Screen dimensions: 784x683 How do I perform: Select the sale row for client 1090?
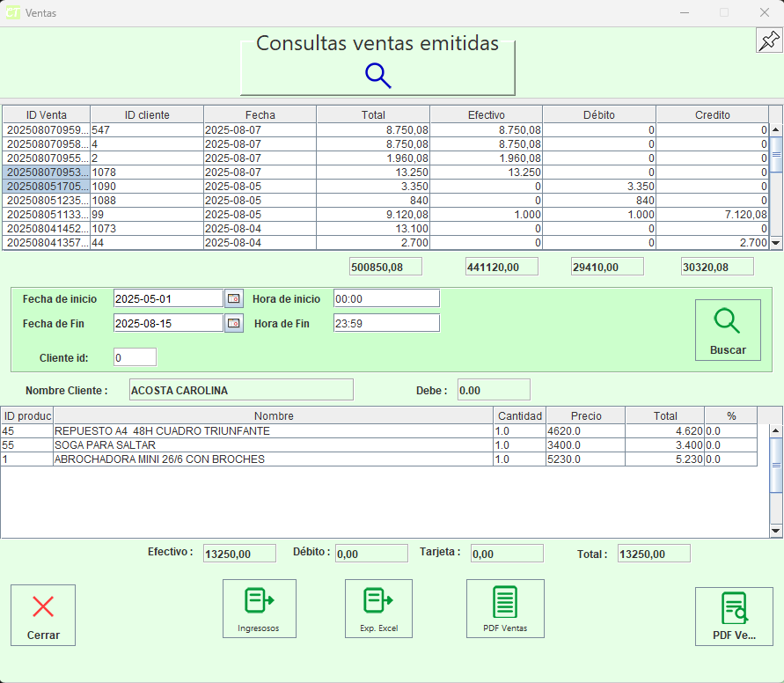(147, 187)
